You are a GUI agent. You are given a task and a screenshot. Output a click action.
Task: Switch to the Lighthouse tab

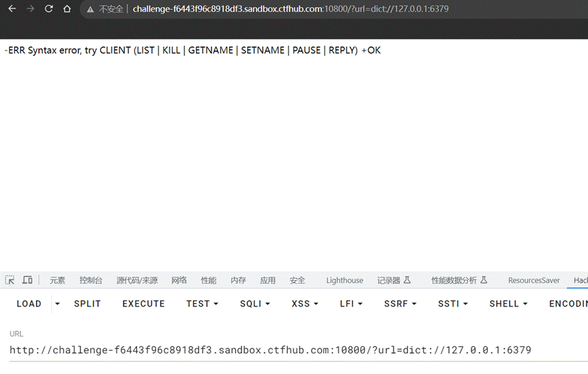[x=344, y=280]
